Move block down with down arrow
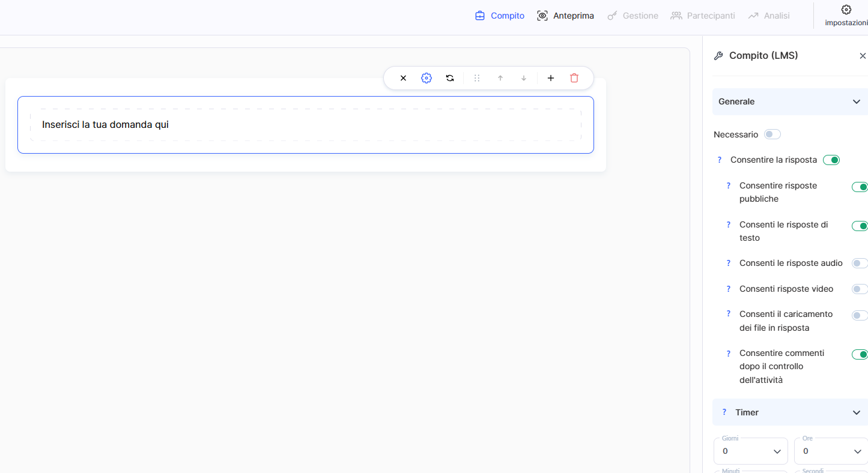The width and height of the screenshot is (868, 473). (524, 78)
